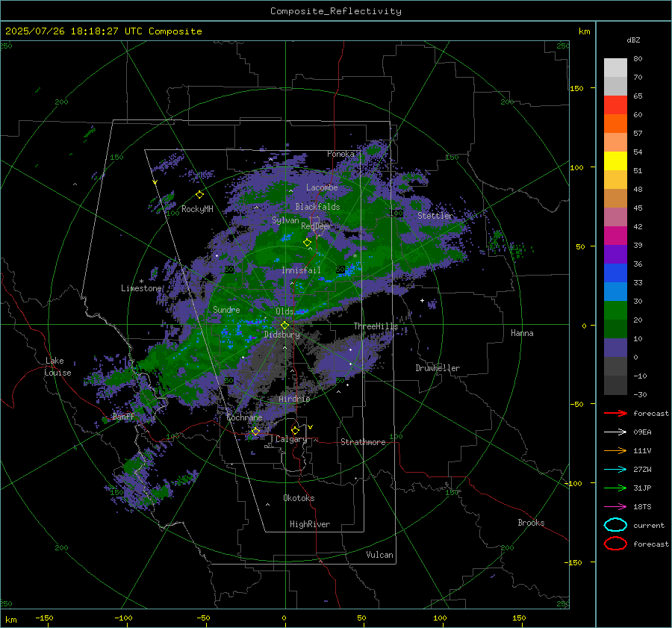Click the Strathmore city label
Image resolution: width=672 pixels, height=628 pixels.
click(x=363, y=442)
